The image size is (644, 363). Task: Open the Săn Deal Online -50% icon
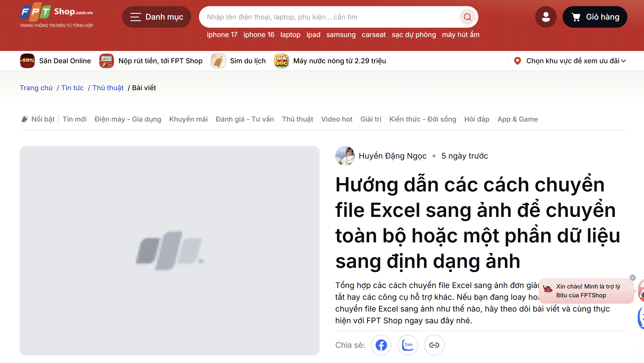pyautogui.click(x=27, y=61)
